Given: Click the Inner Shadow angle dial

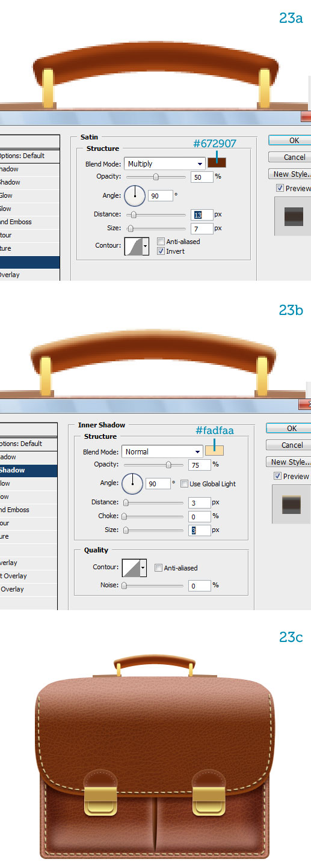Looking at the screenshot, I should [x=132, y=483].
